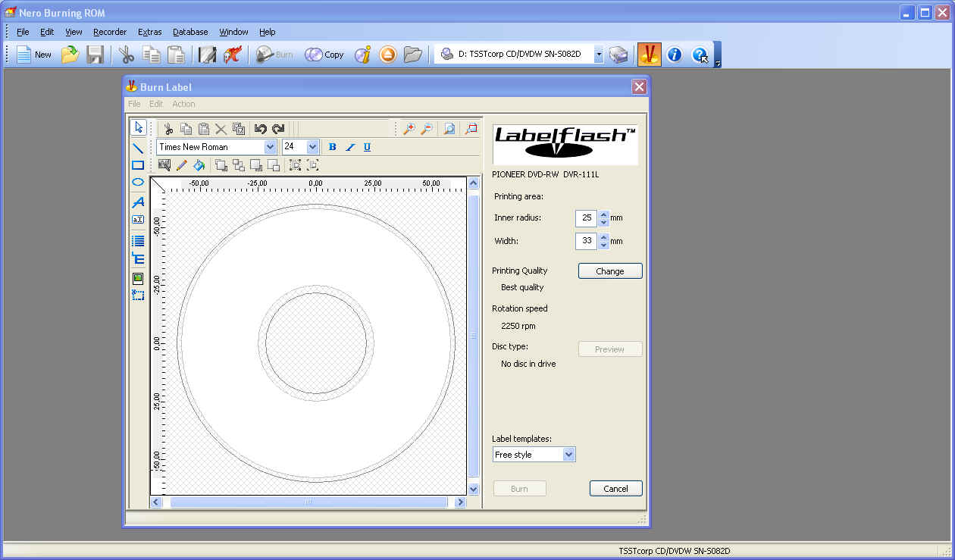This screenshot has width=955, height=560.
Task: Open the Times New Roman font dropdown
Action: click(270, 147)
